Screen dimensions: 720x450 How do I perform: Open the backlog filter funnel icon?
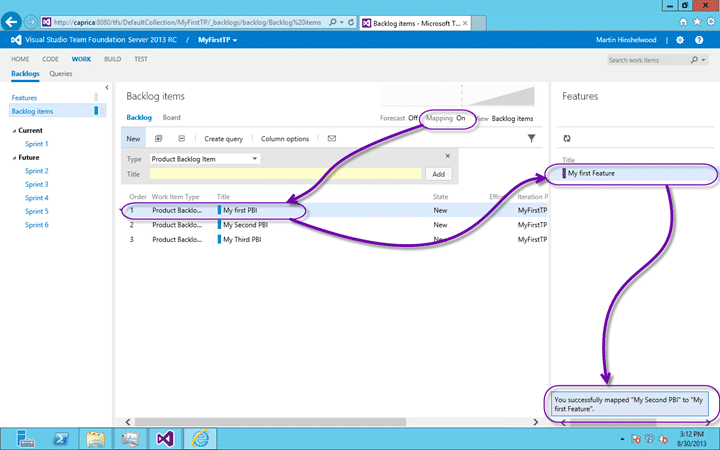pos(531,138)
